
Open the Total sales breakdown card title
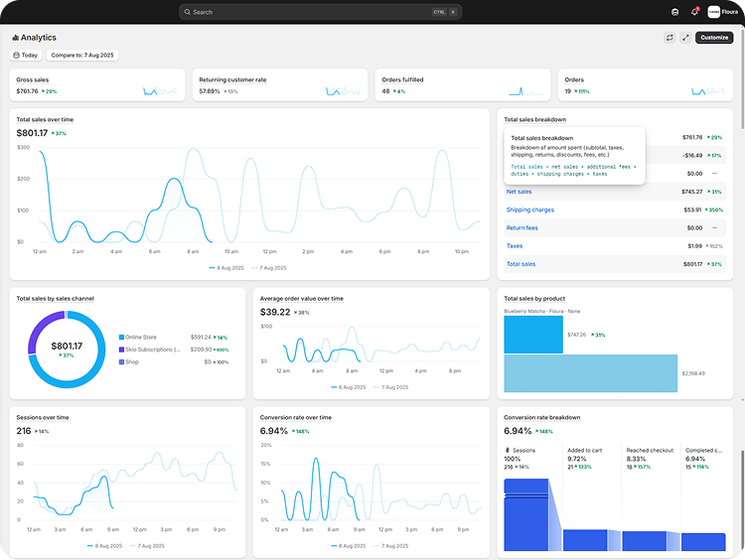click(x=535, y=120)
